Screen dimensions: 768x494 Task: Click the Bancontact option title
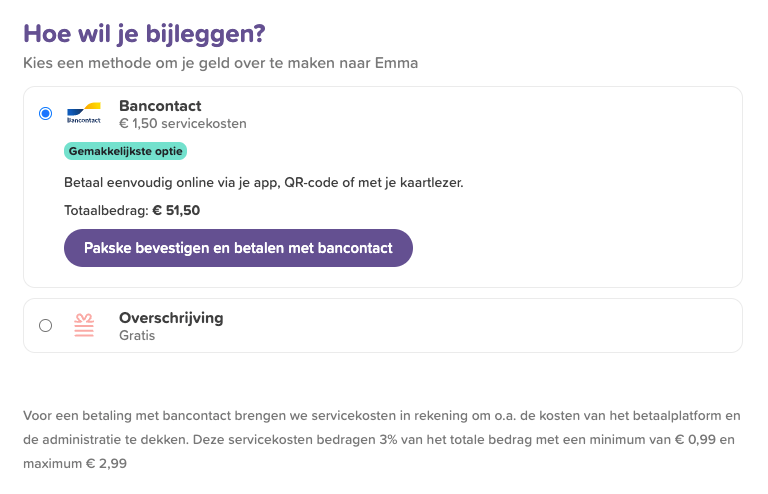click(160, 106)
